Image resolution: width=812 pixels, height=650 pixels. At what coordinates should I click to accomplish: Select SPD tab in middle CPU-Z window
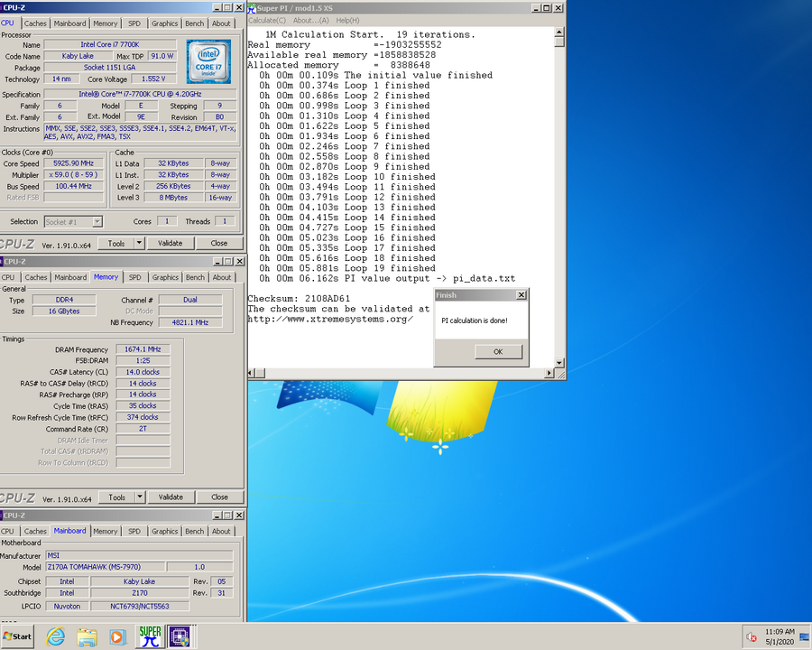point(134,277)
